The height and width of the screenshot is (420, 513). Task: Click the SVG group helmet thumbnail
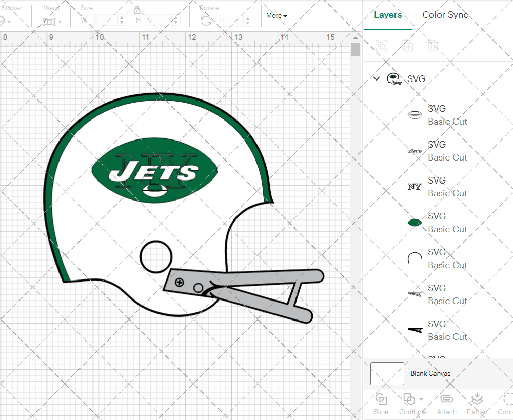[x=394, y=79]
